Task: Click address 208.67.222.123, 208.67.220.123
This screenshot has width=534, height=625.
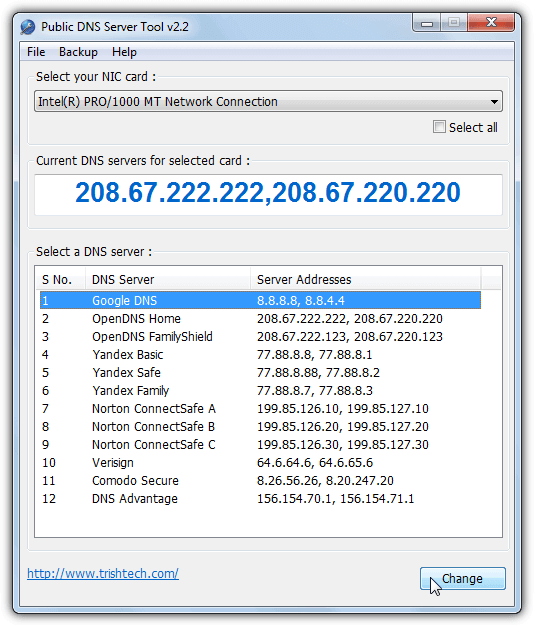Action: (x=349, y=336)
